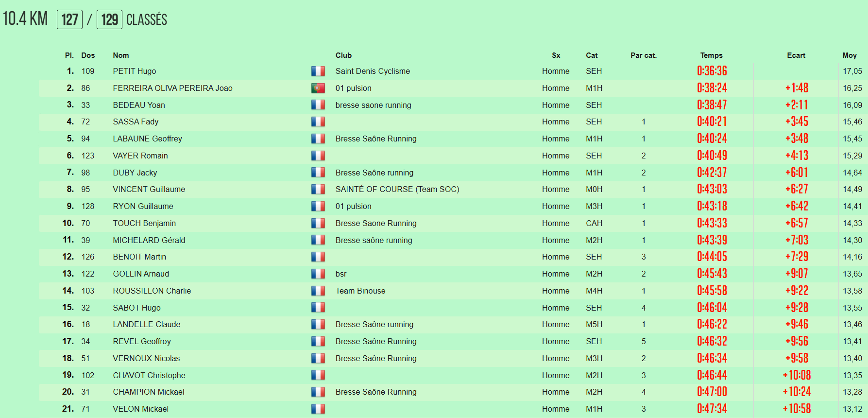
Task: Select the name LABAUNE Geoffrey
Action: [x=147, y=139]
